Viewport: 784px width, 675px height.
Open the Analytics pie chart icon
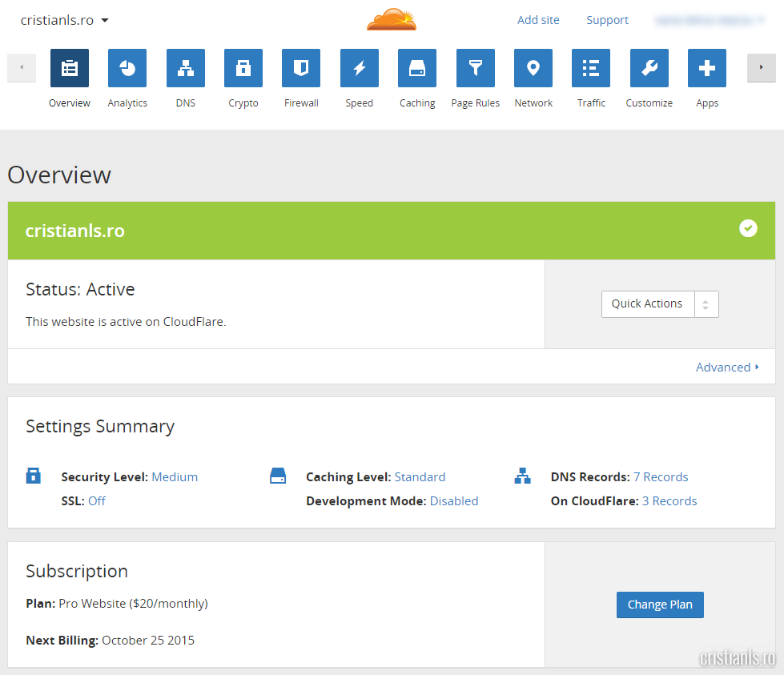pos(127,69)
